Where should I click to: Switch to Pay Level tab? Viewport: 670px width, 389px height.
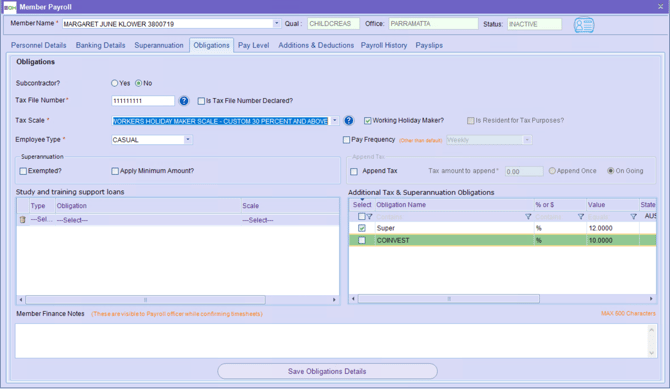pos(253,45)
